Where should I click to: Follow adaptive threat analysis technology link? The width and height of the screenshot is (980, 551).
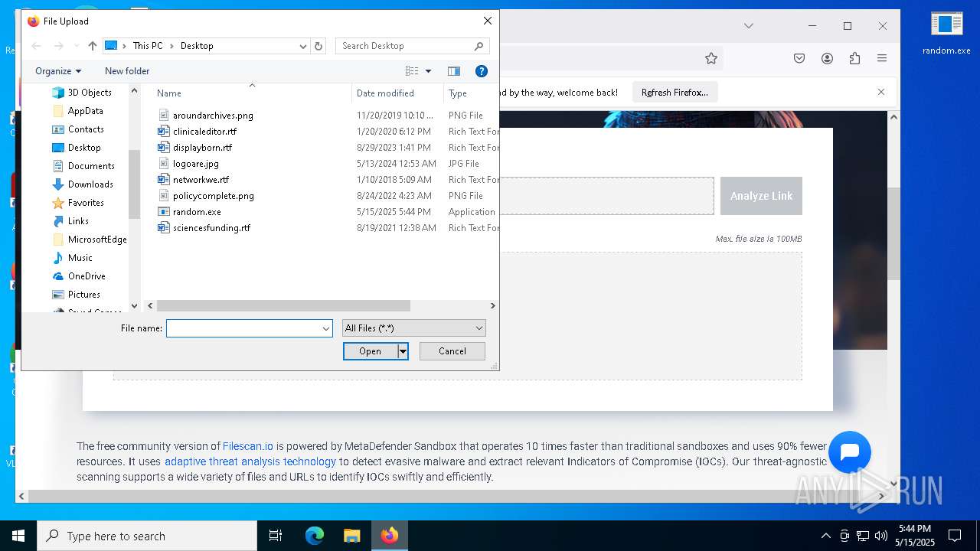point(250,461)
